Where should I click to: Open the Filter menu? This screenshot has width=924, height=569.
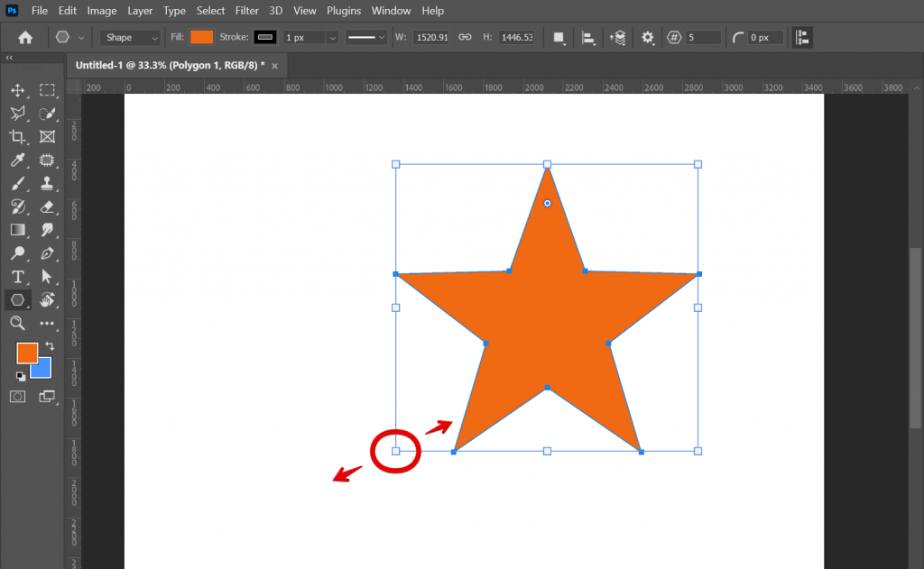(x=246, y=10)
